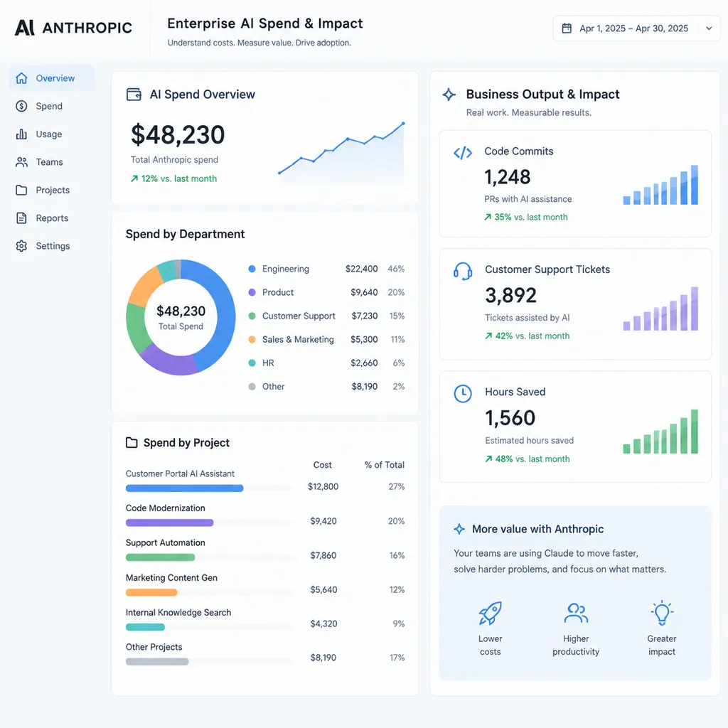The width and height of the screenshot is (728, 728).
Task: Click the 1,560 hours saved value
Action: (x=510, y=418)
